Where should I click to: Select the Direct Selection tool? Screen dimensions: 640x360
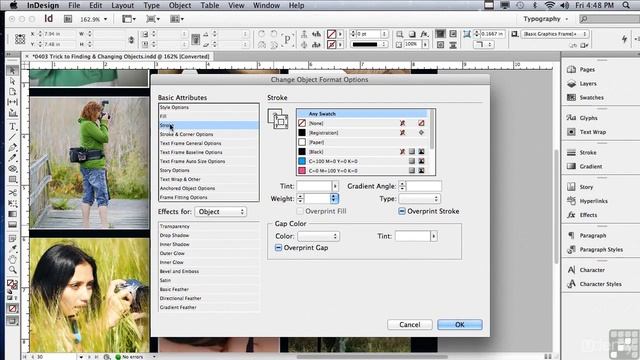(13, 81)
